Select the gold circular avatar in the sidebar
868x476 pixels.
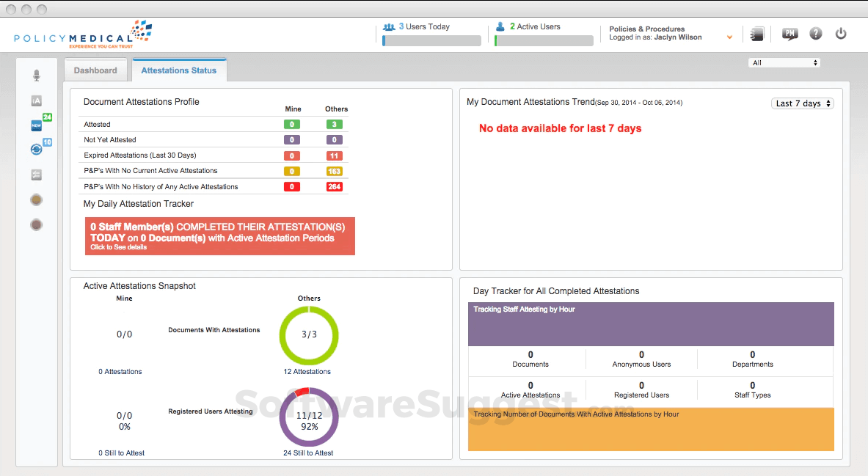point(36,199)
